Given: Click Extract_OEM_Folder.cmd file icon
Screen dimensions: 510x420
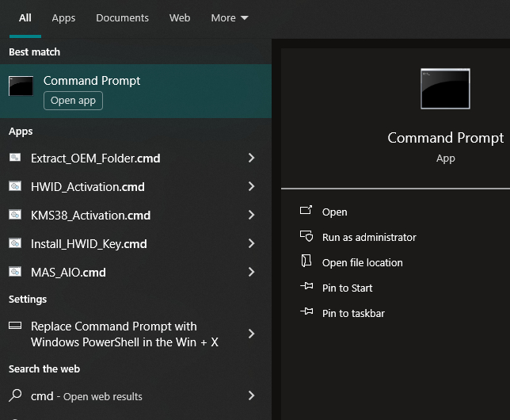Looking at the screenshot, I should point(15,158).
